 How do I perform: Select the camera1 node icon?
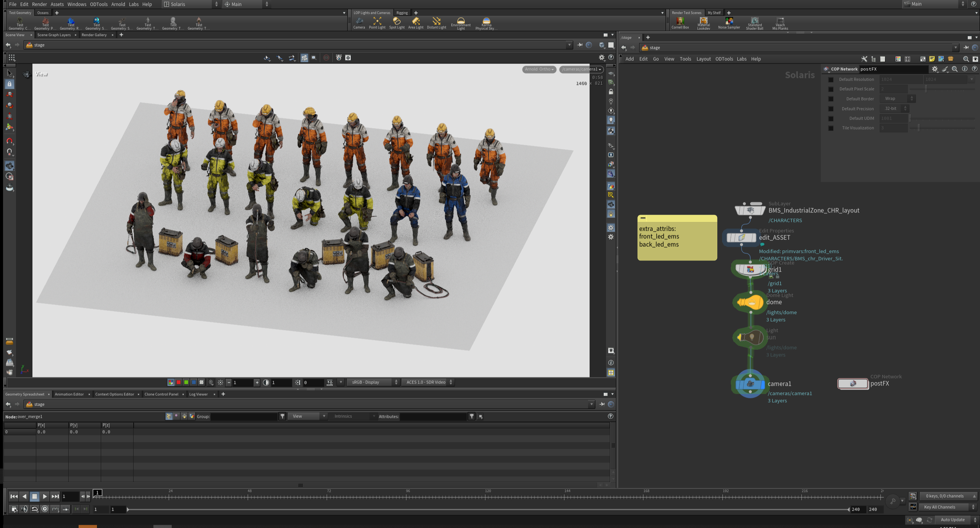tap(750, 384)
